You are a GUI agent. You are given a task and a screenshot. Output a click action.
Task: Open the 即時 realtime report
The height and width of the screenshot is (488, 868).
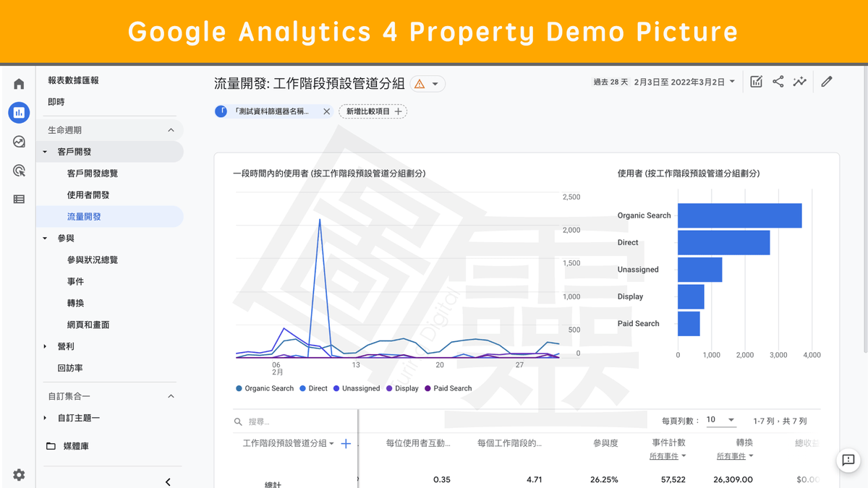pyautogui.click(x=56, y=102)
